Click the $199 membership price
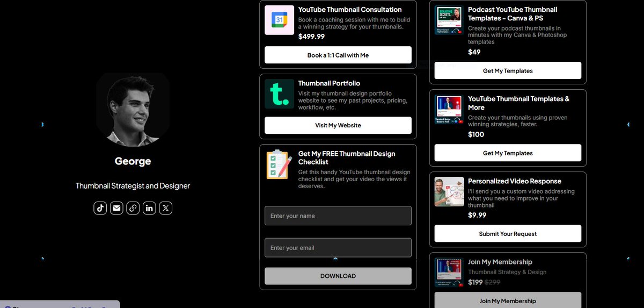 [475, 282]
